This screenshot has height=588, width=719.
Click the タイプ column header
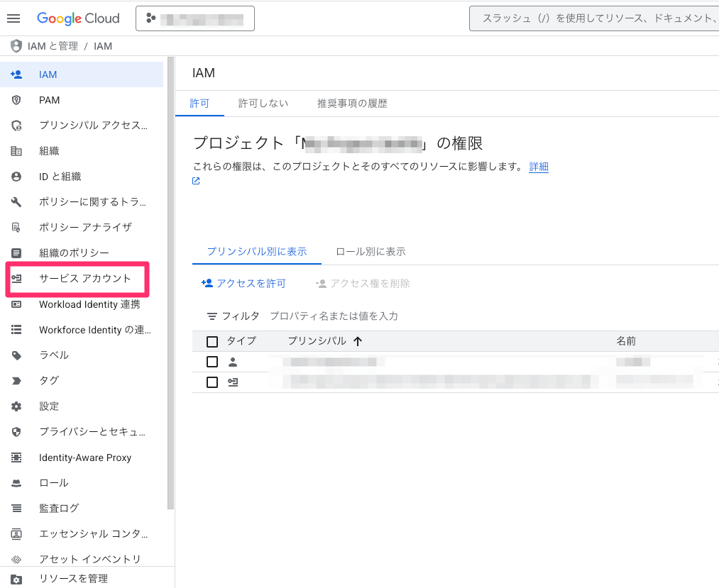click(241, 341)
